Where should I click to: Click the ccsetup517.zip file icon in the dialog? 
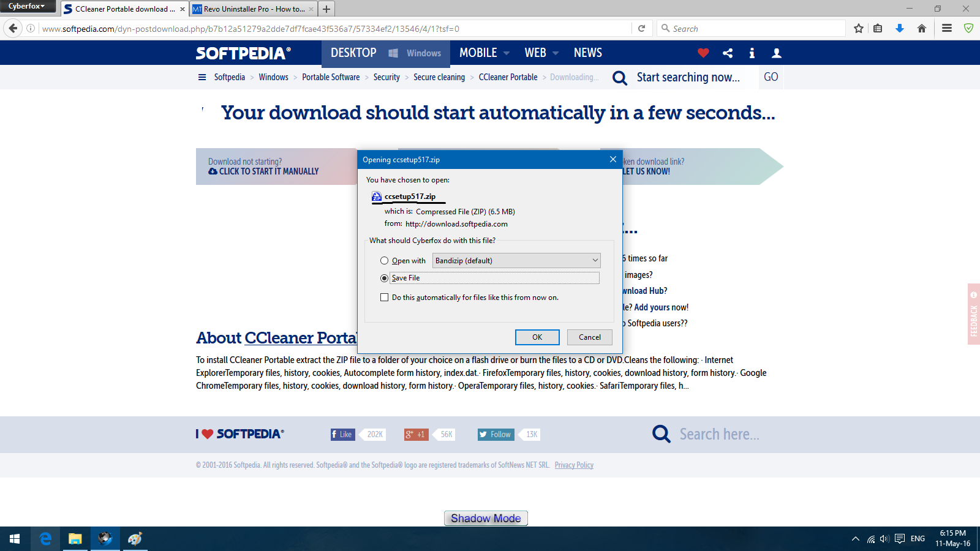click(377, 197)
